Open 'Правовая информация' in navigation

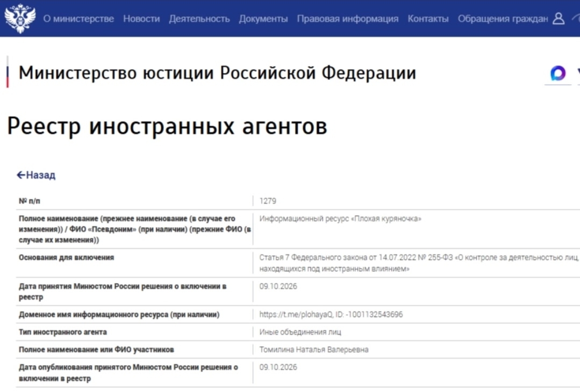pos(347,19)
